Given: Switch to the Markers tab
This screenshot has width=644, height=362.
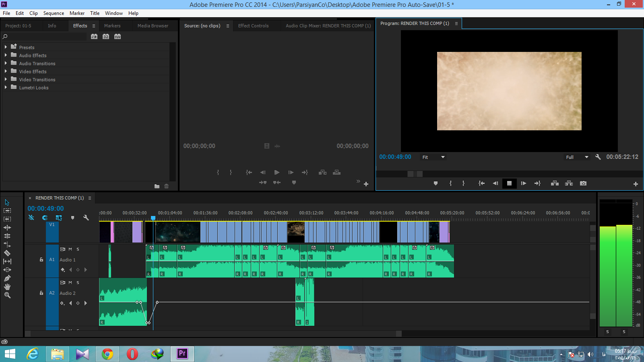Looking at the screenshot, I should [112, 26].
